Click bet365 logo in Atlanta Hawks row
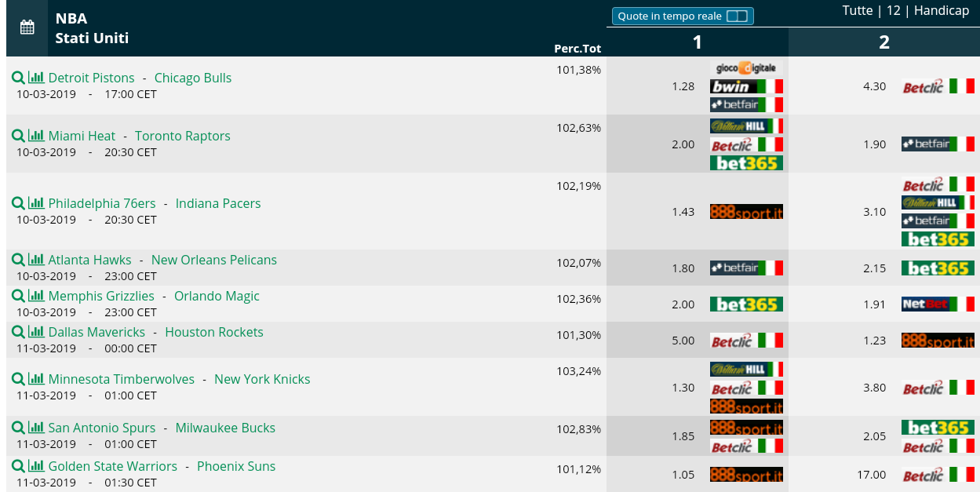The image size is (980, 492). [x=938, y=268]
